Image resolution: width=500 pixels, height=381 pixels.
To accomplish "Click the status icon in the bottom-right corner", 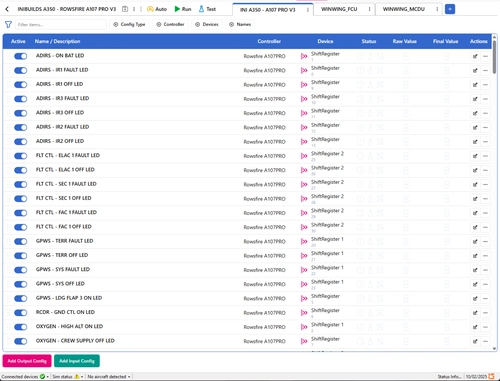I will pos(491,376).
